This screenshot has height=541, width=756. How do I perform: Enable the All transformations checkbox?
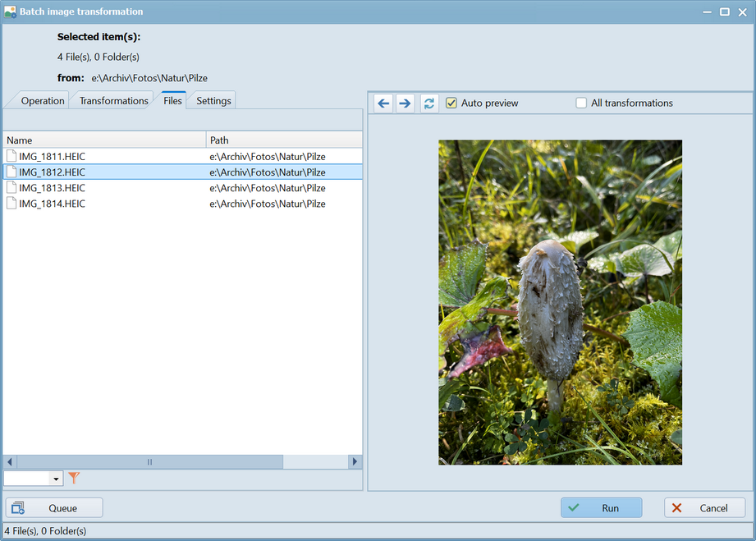point(581,103)
